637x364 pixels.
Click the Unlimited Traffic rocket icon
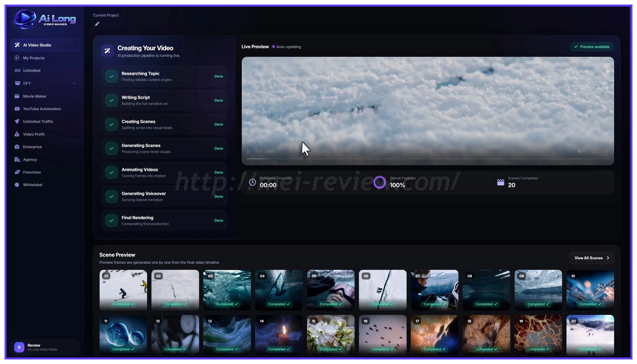point(17,122)
